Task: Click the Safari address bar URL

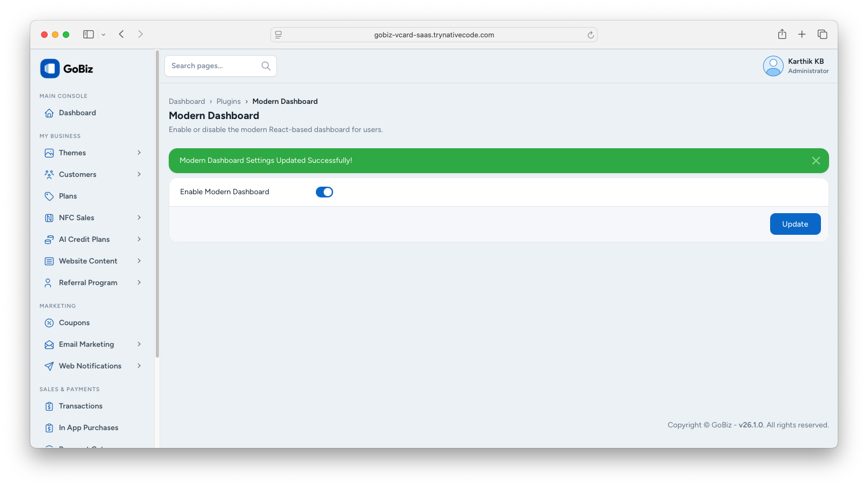Action: pos(434,35)
